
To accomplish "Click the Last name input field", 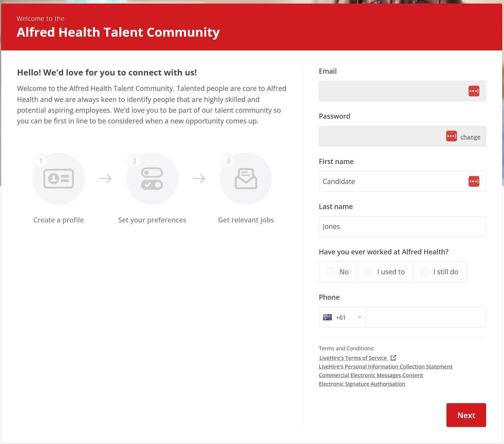I will tap(402, 227).
